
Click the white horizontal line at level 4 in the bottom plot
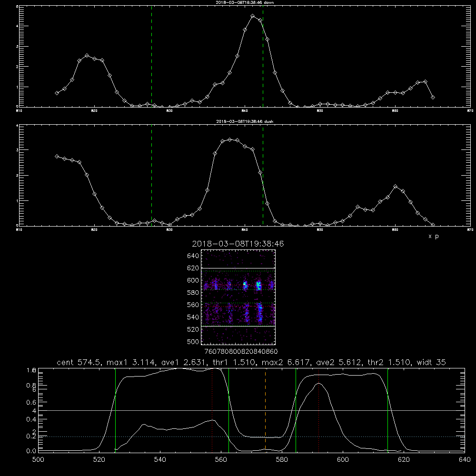coord(251,410)
